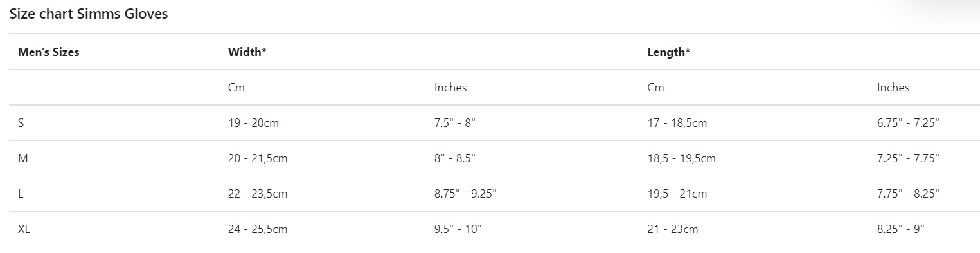Click the Size chart Simms Gloves heading

click(89, 14)
